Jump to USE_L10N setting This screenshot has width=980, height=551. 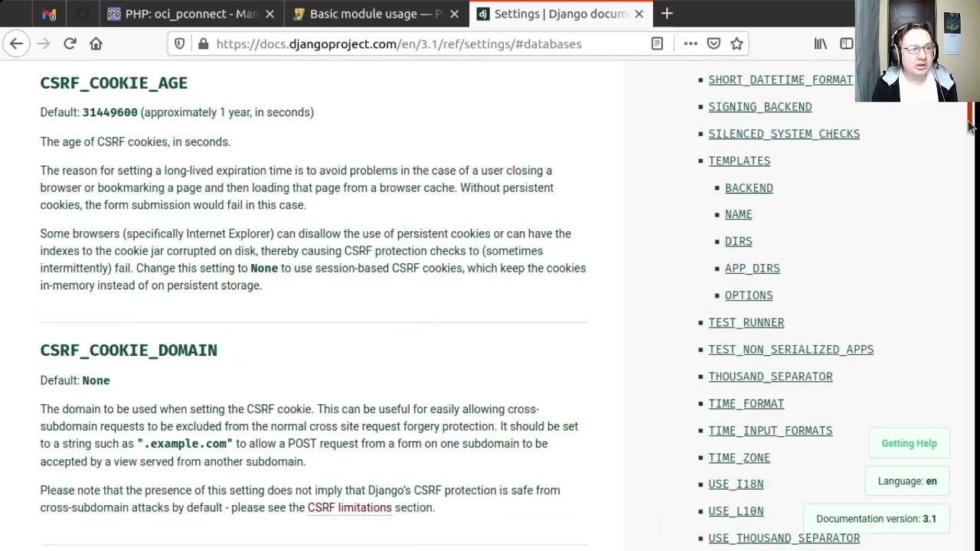[736, 511]
